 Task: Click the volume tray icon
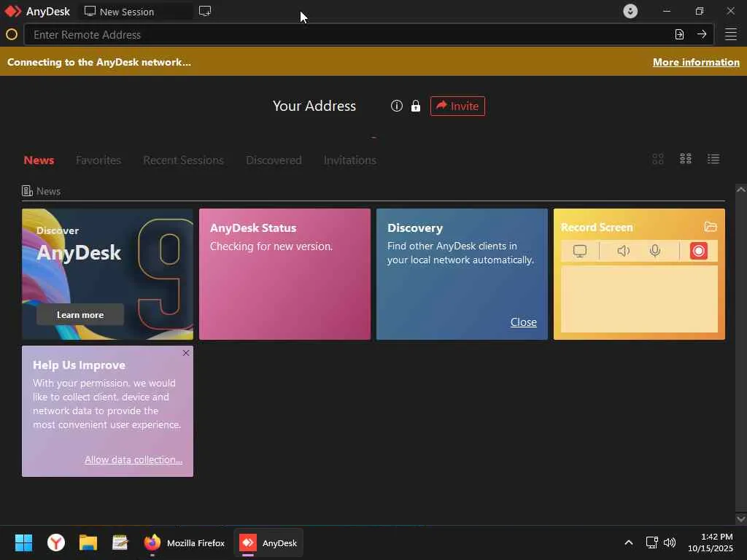tap(670, 542)
